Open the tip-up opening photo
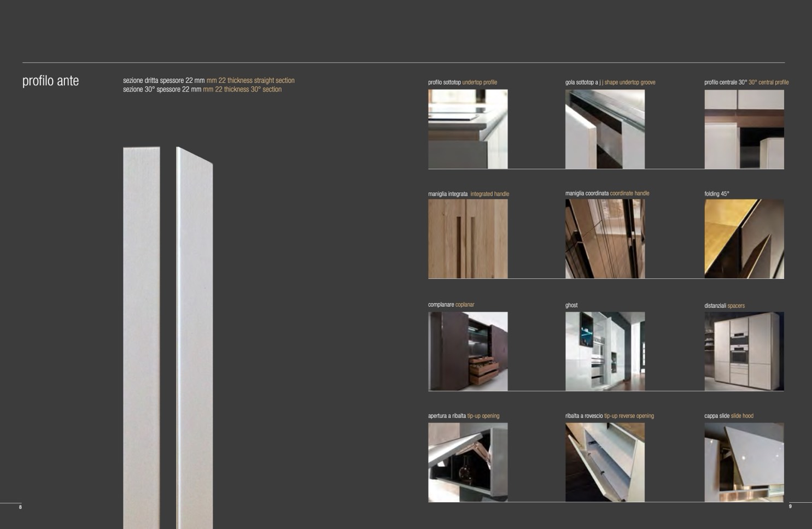This screenshot has width=812, height=529. pos(468,462)
